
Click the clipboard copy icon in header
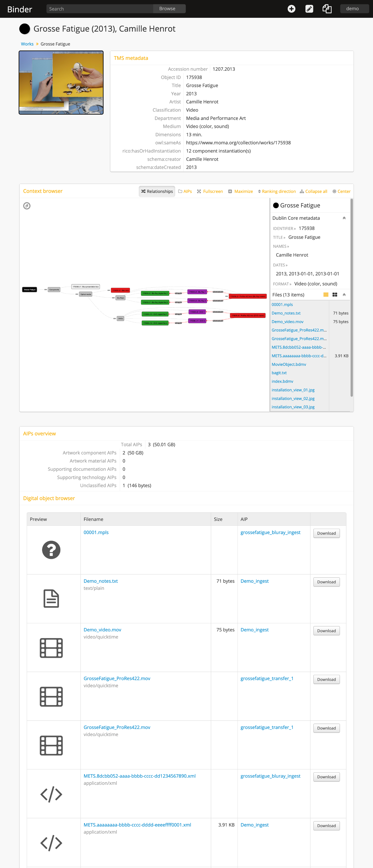(327, 9)
